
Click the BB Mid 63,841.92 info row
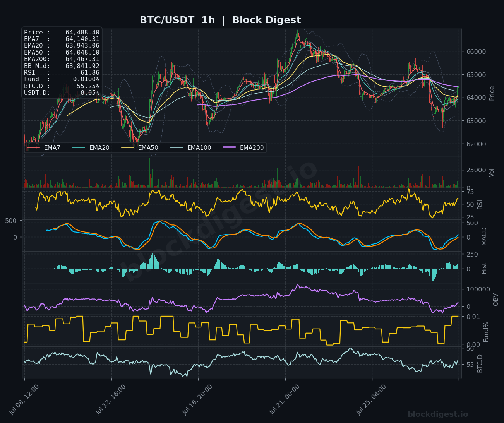pos(62,66)
